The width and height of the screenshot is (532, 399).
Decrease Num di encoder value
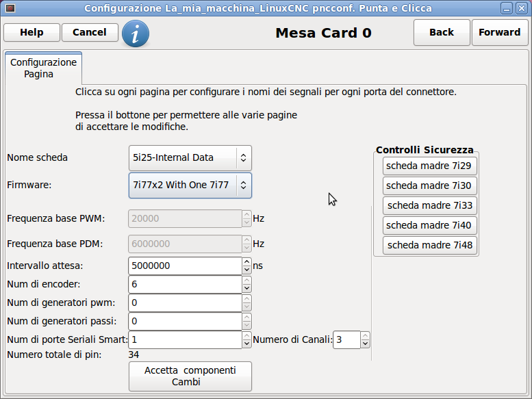[246, 289]
